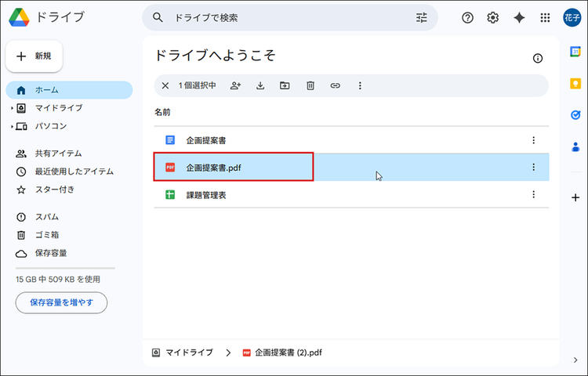Screen dimensions: 588x376
Task: Click the move-to-folder icon in toolbar
Action: [285, 85]
